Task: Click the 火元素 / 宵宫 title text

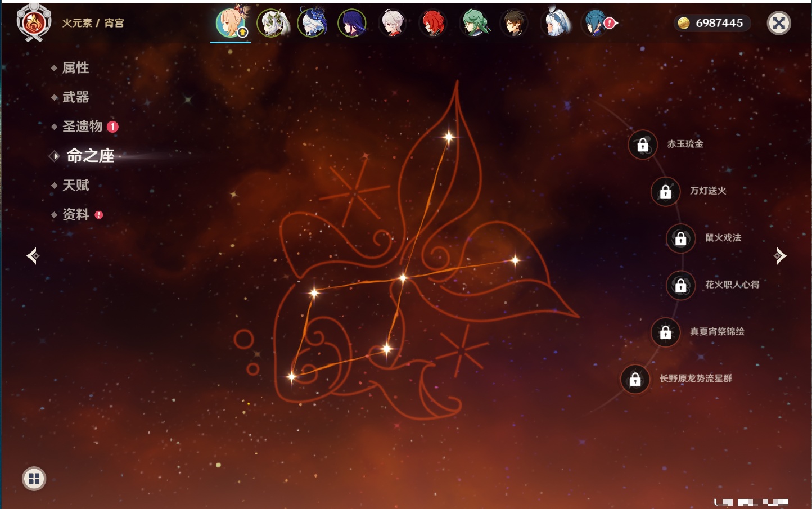Action: (x=93, y=23)
